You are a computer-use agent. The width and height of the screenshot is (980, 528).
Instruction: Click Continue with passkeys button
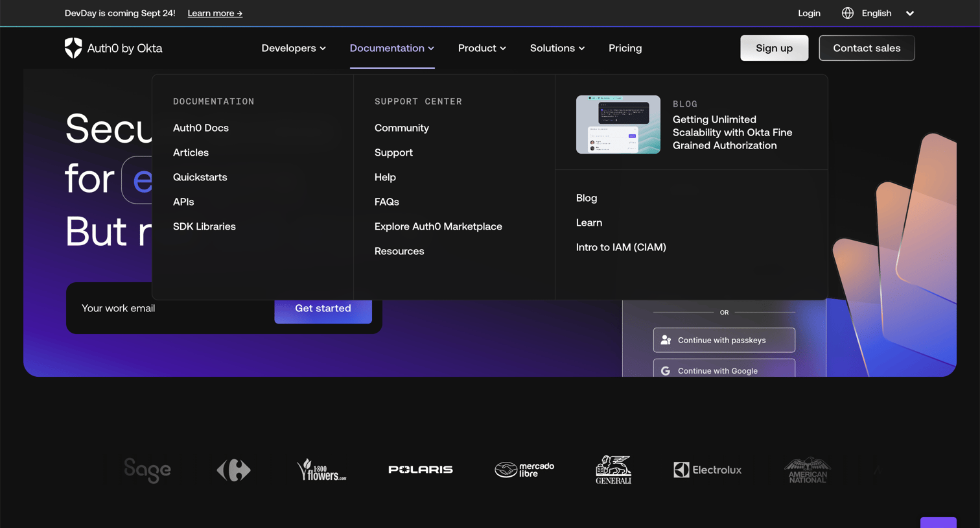point(724,340)
